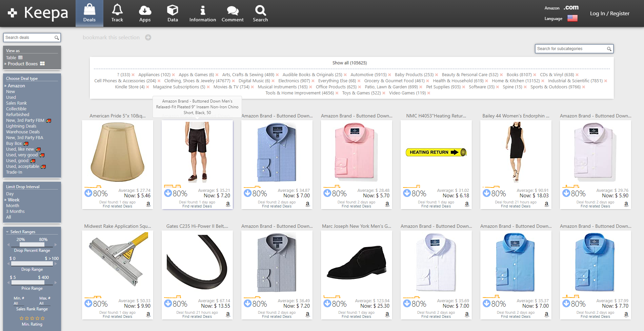644x331 pixels.
Task: Remove the Electronics category with its x
Action: 313,81
